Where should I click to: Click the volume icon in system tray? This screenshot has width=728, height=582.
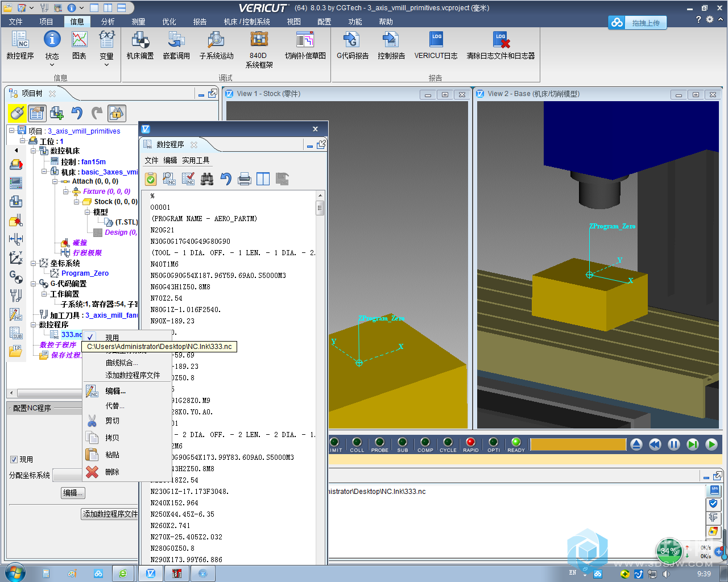coord(666,574)
